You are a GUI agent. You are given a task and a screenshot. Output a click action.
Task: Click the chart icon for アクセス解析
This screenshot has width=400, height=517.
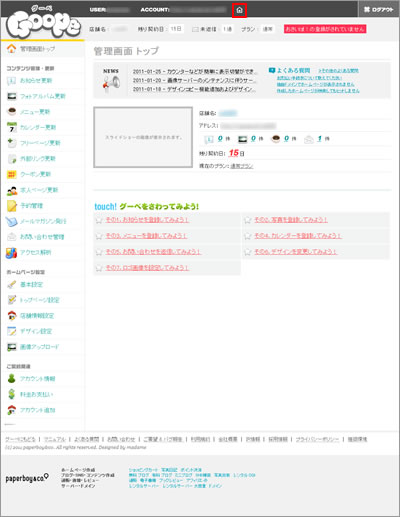pos(11,253)
